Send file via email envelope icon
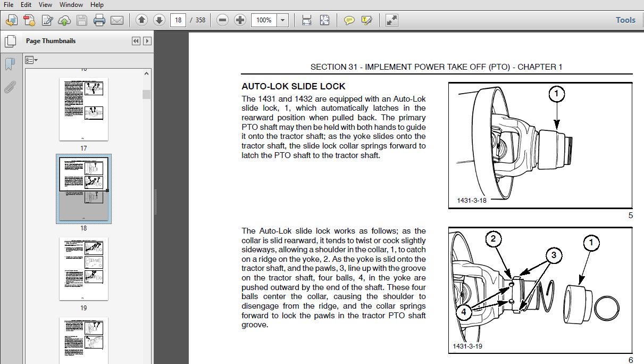The width and height of the screenshot is (644, 364). pos(117,20)
